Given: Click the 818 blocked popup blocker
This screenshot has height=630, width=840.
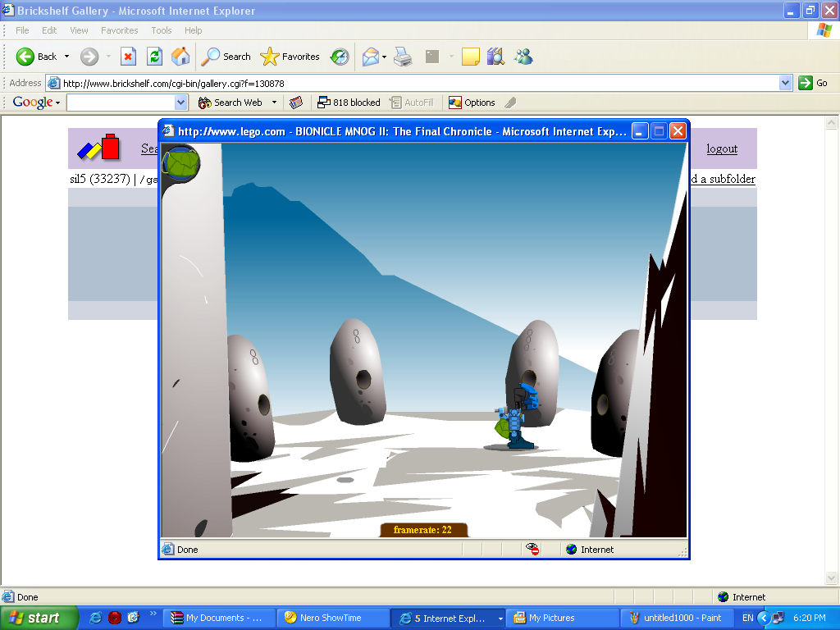Looking at the screenshot, I should tap(349, 103).
